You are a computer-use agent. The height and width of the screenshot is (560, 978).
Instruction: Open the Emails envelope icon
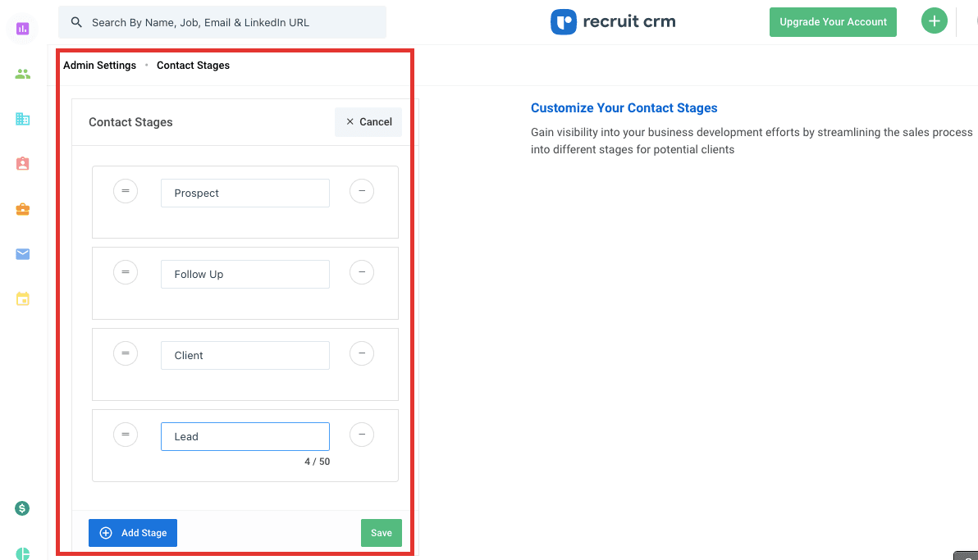coord(22,254)
